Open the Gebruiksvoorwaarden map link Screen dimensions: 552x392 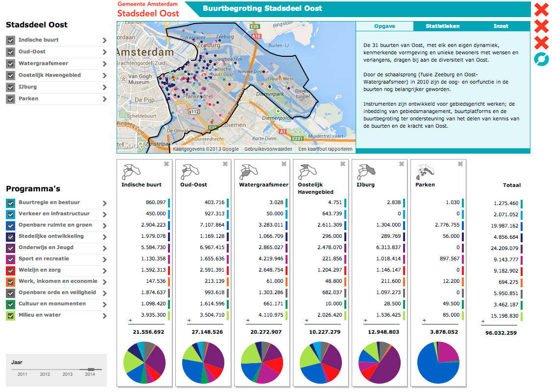pyautogui.click(x=268, y=149)
